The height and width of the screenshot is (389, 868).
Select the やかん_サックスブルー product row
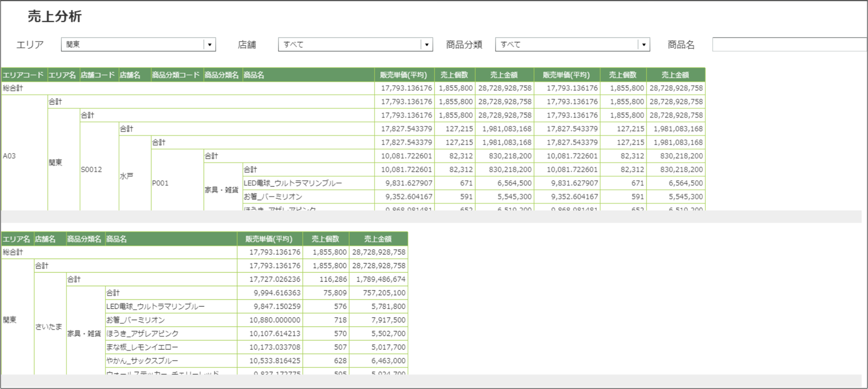tap(142, 361)
